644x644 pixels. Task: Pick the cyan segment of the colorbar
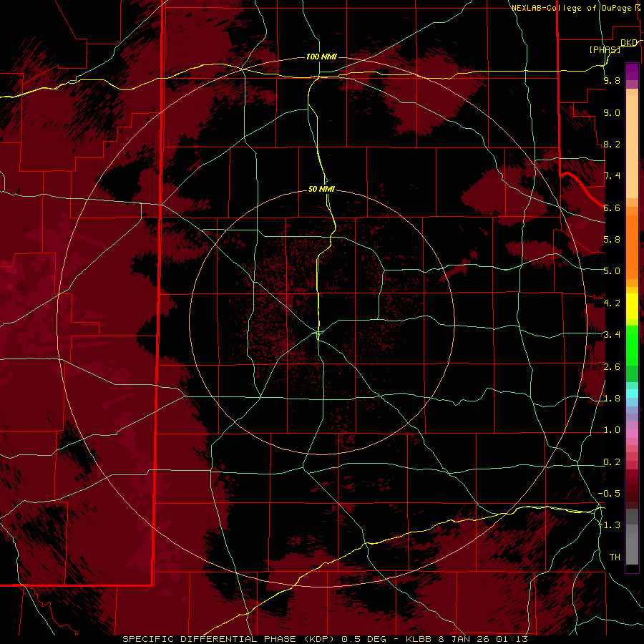click(x=632, y=394)
